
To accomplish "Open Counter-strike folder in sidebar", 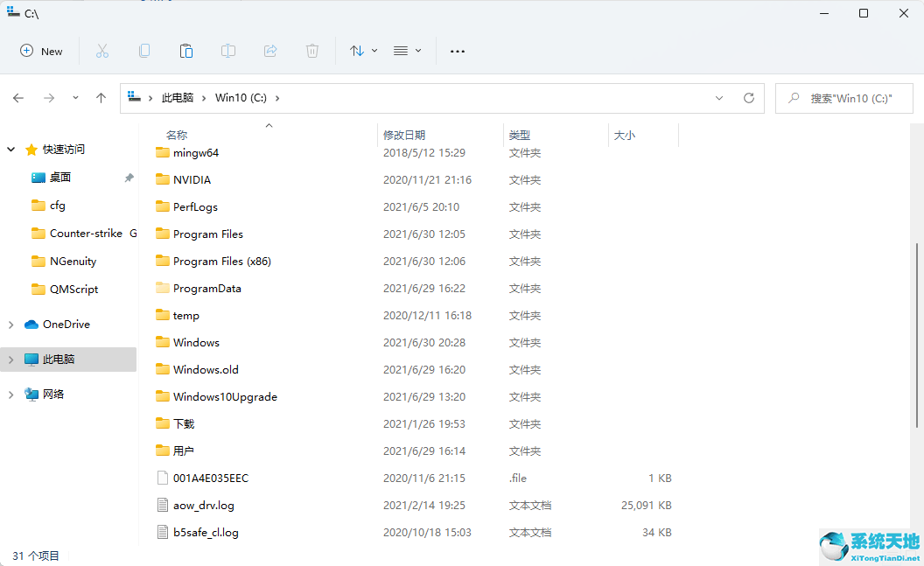I will click(86, 234).
